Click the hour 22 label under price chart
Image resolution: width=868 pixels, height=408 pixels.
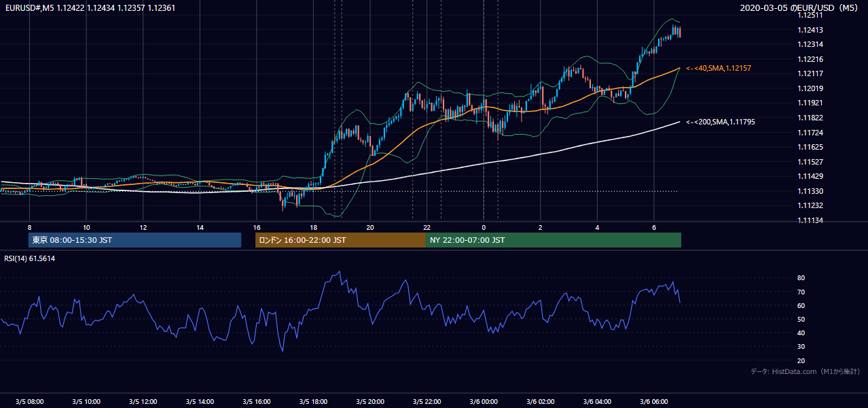(427, 227)
